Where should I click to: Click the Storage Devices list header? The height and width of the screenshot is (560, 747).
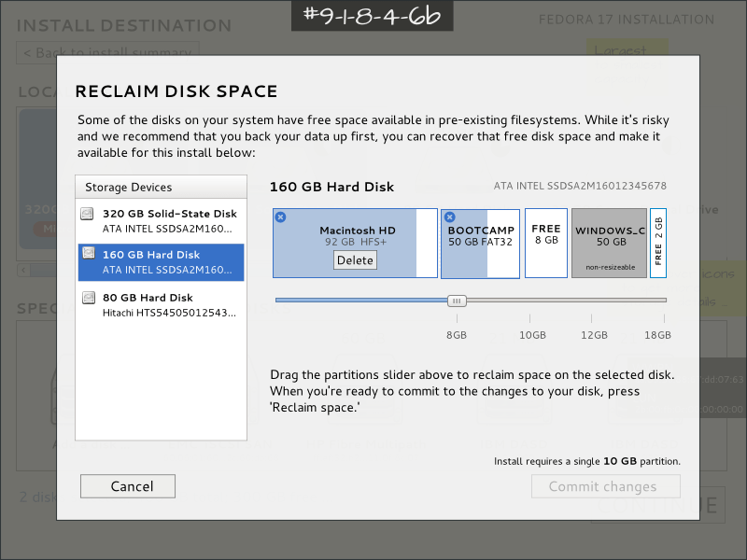click(162, 187)
